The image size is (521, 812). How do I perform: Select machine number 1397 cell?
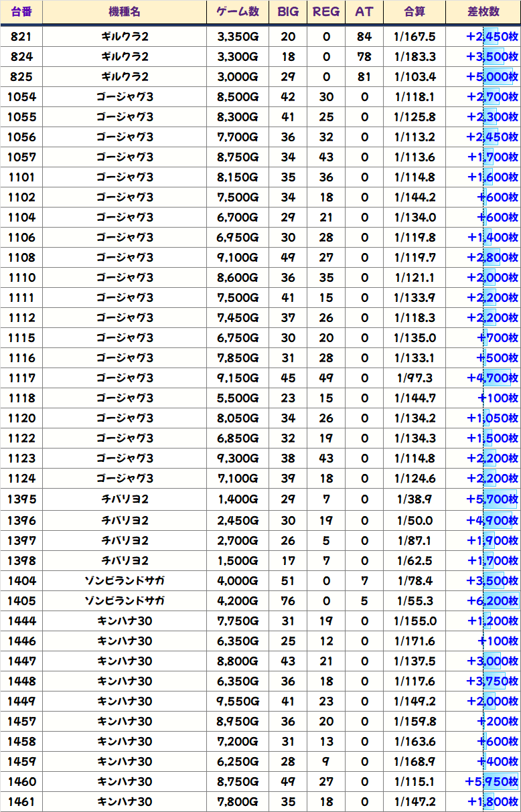click(21, 540)
